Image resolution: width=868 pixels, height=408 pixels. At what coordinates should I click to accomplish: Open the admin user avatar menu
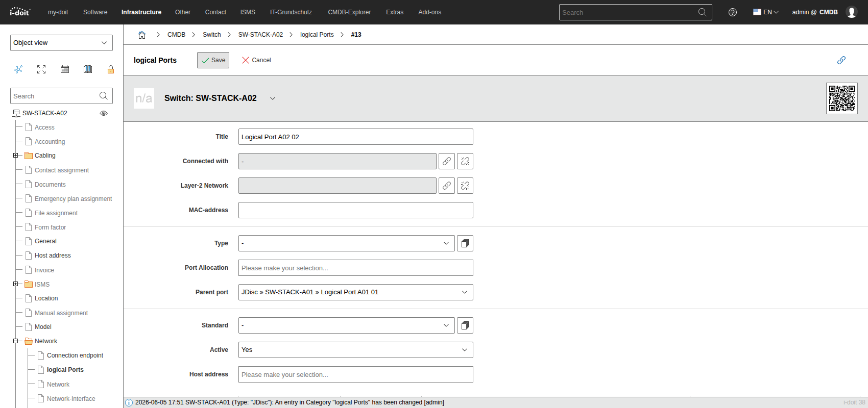coord(852,12)
